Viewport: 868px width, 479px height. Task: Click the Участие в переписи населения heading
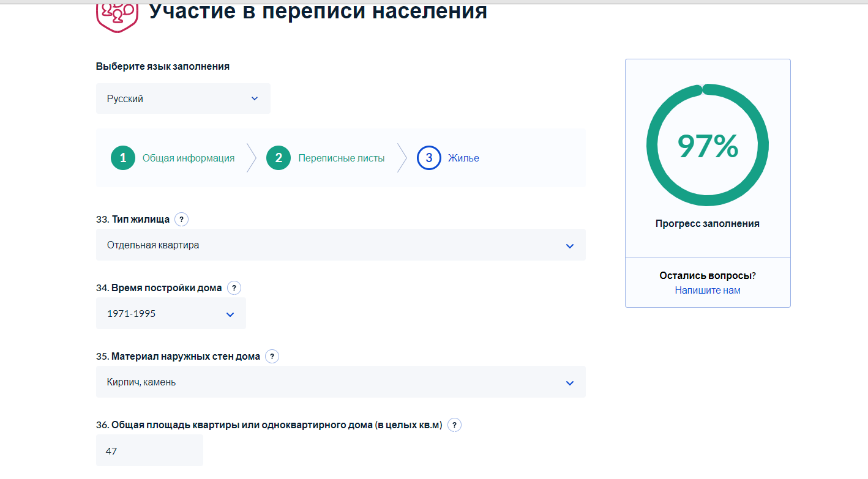pyautogui.click(x=318, y=11)
